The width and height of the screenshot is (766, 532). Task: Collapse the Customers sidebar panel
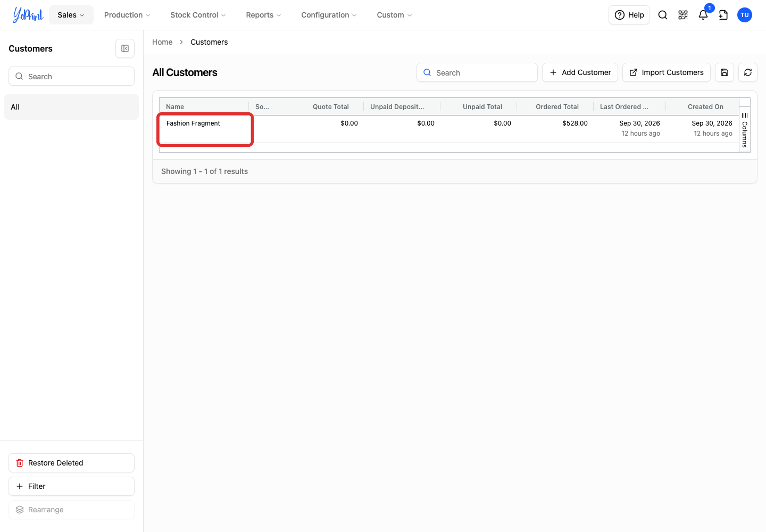(x=125, y=48)
